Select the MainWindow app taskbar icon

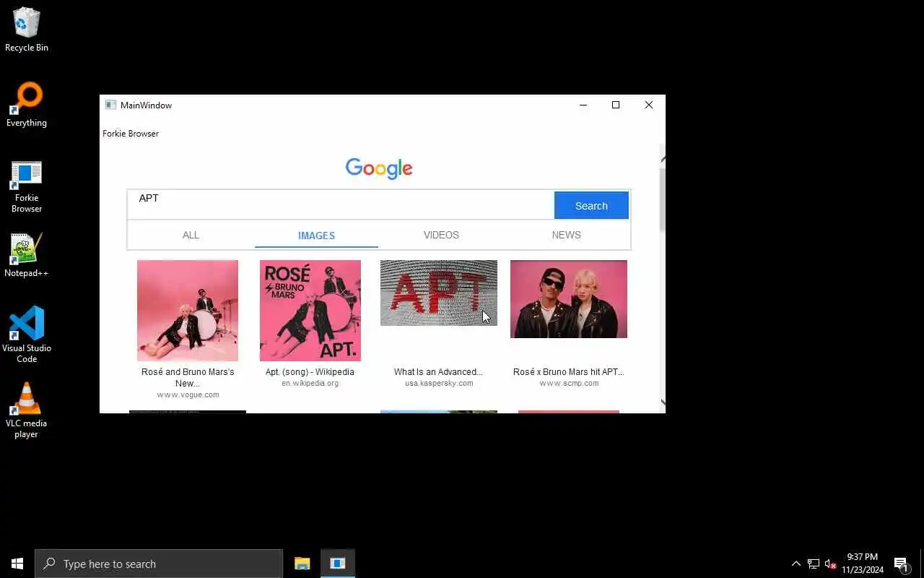338,564
